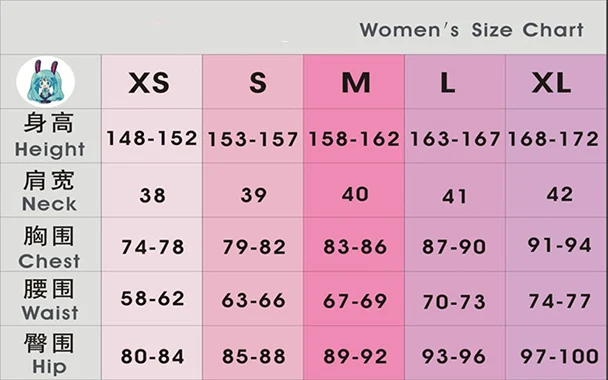Screen dimensions: 608x380
Task: Click hip range 97-100 cell
Action: click(x=560, y=356)
